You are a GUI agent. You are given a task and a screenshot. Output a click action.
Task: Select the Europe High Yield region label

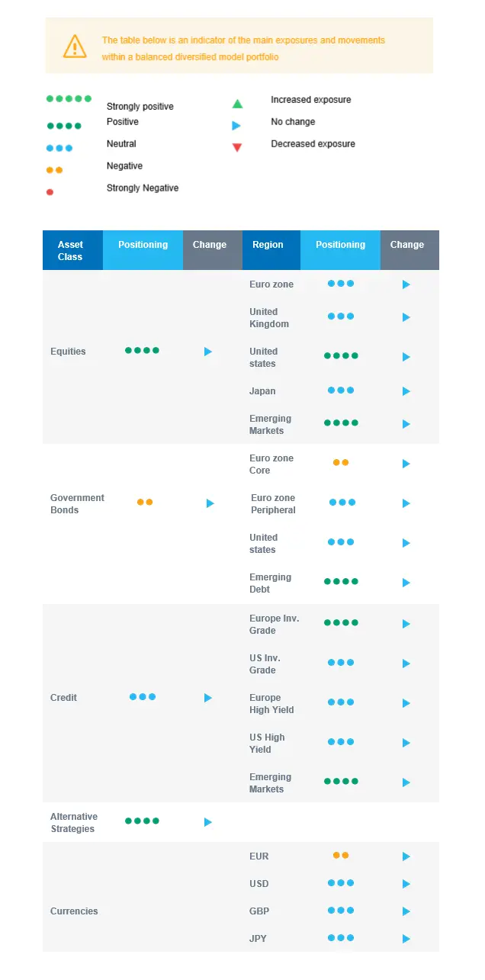(x=271, y=704)
